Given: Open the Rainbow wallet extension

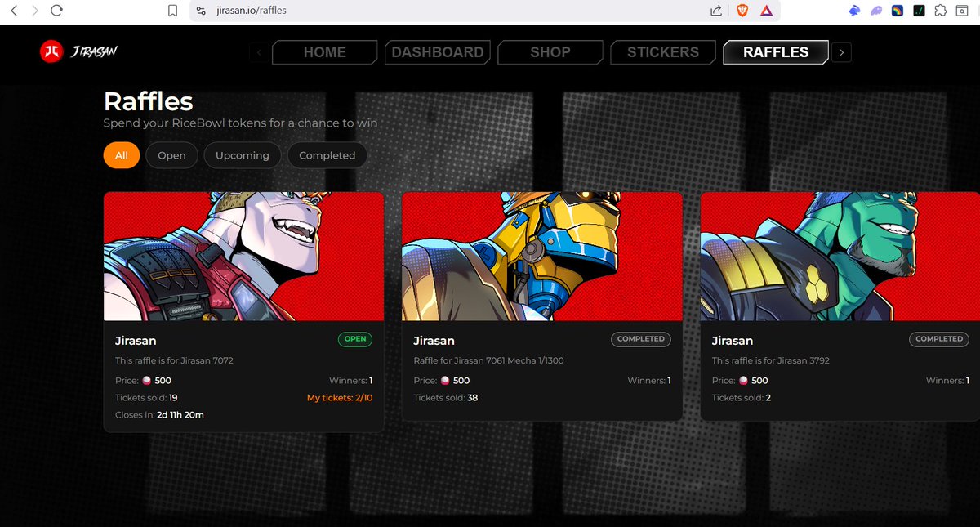Looking at the screenshot, I should pyautogui.click(x=897, y=11).
